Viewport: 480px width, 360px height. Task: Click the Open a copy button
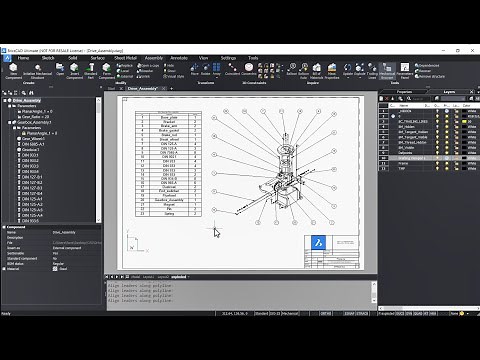pos(148,66)
